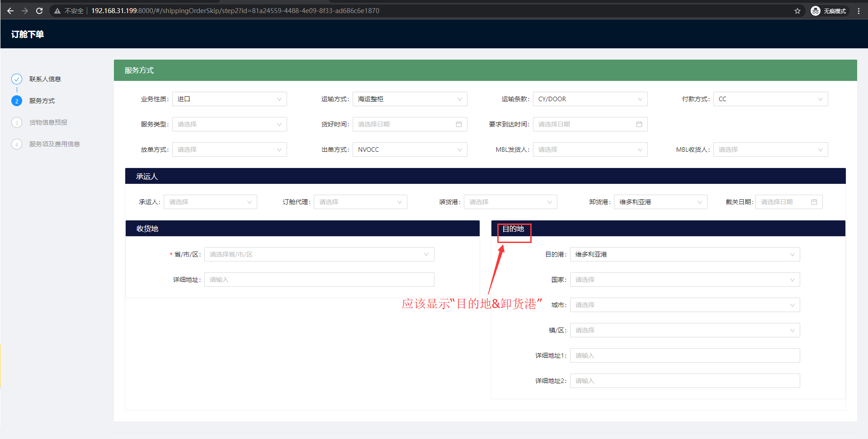Screen dimensions: 868x439
Task: Click the 收货地 详细地址 input field
Action: [319, 280]
